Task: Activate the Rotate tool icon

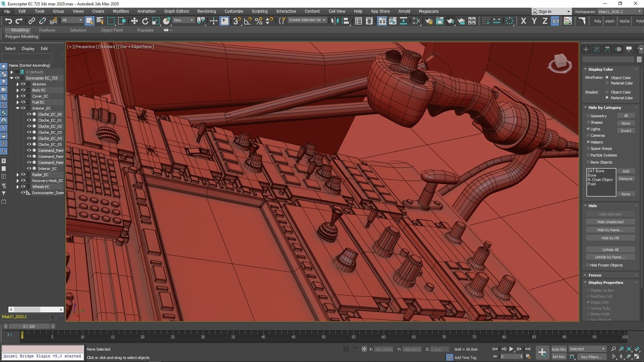Action: [x=145, y=21]
